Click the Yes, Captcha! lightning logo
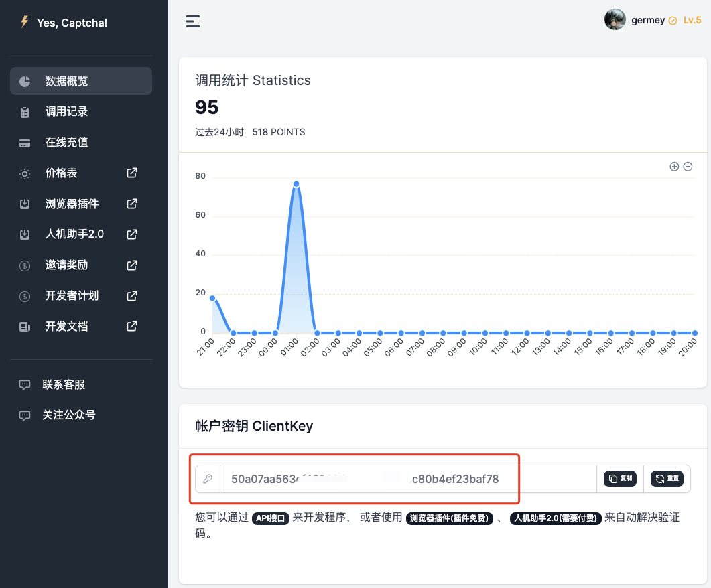The width and height of the screenshot is (711, 588). [25, 22]
